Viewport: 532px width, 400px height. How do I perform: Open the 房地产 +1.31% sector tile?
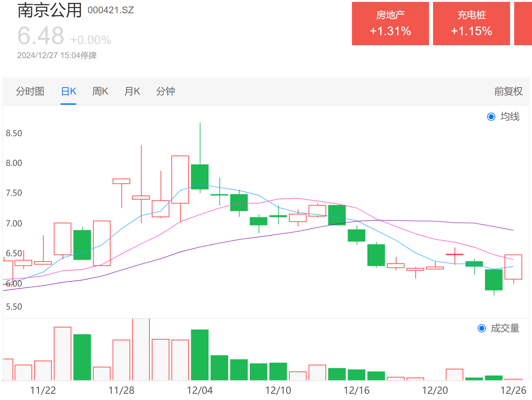click(390, 24)
